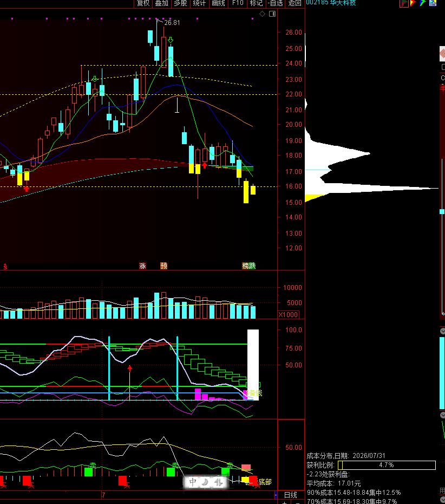Click the diamond icon above the price axis
Screen dimensions: 445x504
click(x=263, y=14)
